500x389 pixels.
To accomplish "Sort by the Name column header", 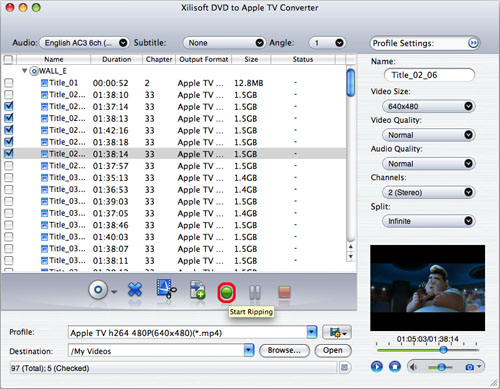I will coord(54,59).
